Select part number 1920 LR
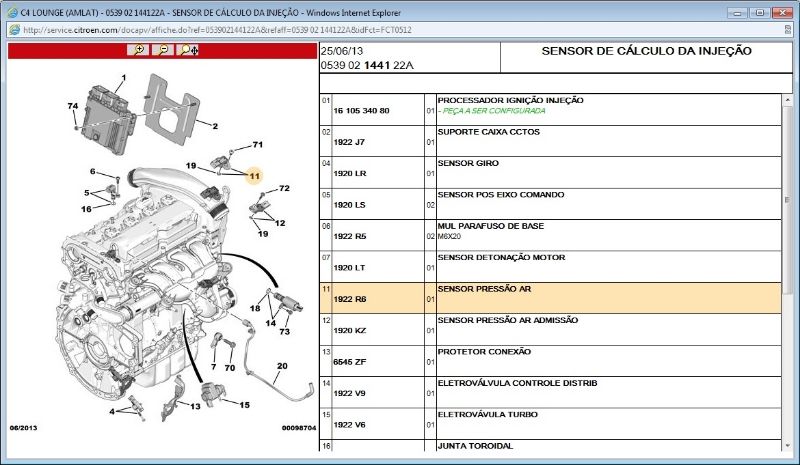 [350, 174]
